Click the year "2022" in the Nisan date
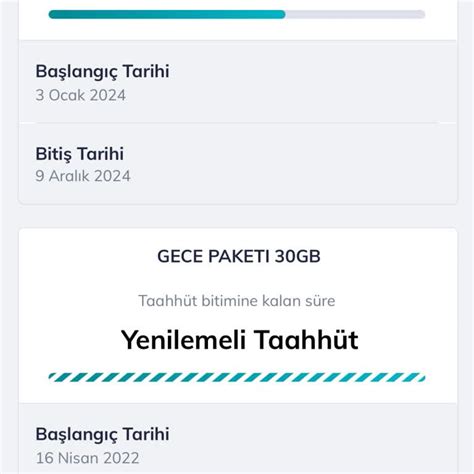 pos(121,458)
